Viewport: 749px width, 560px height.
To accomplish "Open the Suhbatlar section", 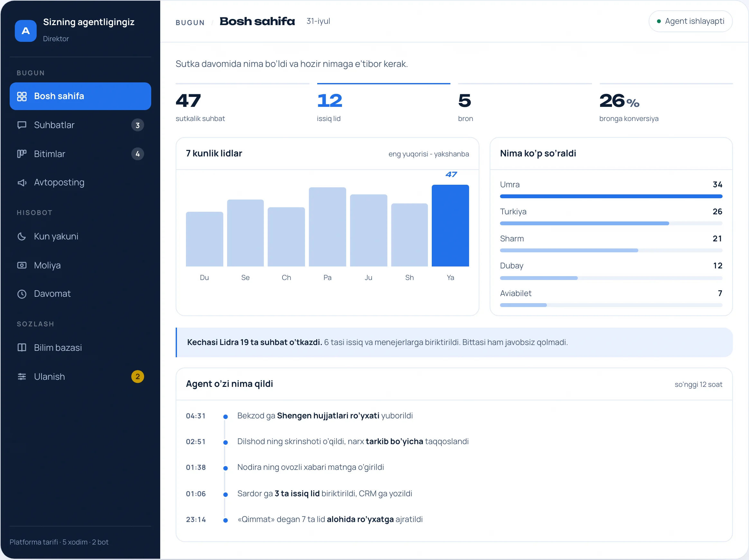I will pyautogui.click(x=80, y=125).
